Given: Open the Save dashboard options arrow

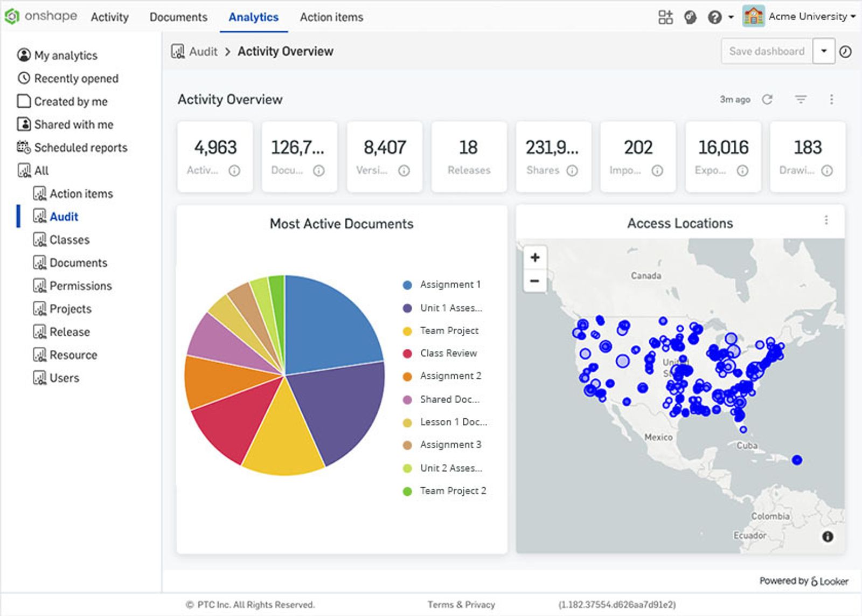Looking at the screenshot, I should point(824,51).
